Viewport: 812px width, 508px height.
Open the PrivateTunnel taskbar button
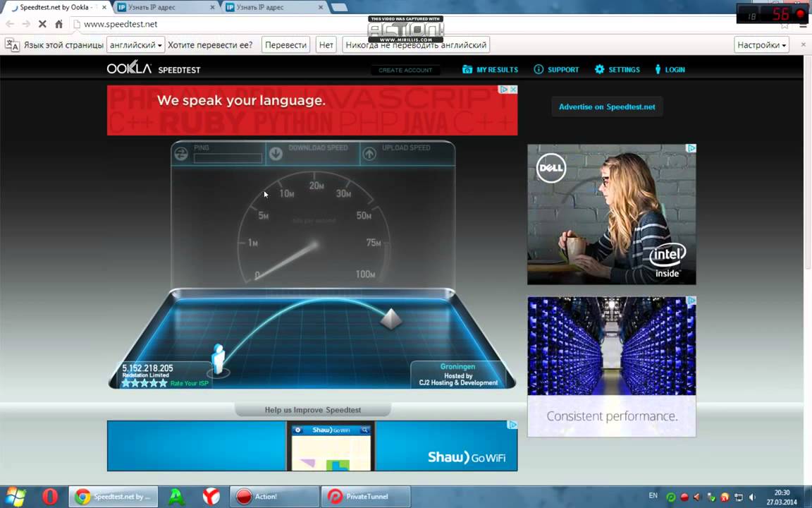click(x=366, y=497)
